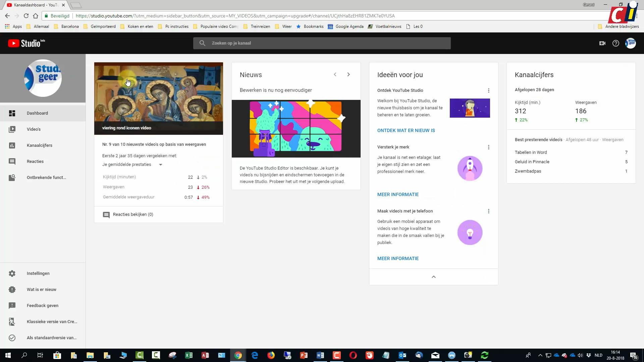Click Reacties bekijken (0) link
Screen dimensions: 644x362
coord(133,215)
